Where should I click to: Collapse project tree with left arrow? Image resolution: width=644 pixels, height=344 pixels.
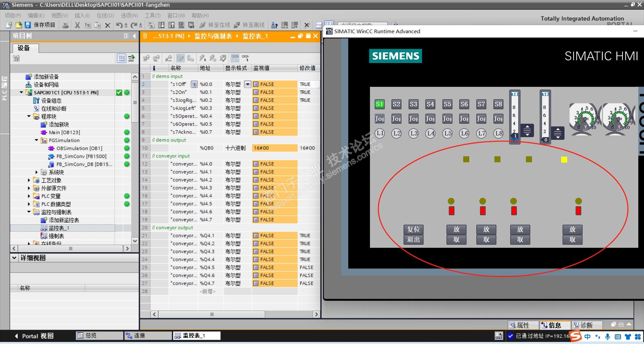134,36
